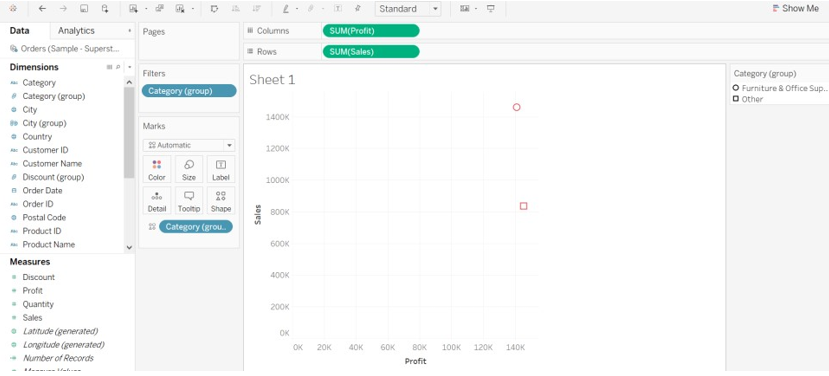This screenshot has height=376, width=829.
Task: Toggle the fix axes pin
Action: click(x=358, y=8)
